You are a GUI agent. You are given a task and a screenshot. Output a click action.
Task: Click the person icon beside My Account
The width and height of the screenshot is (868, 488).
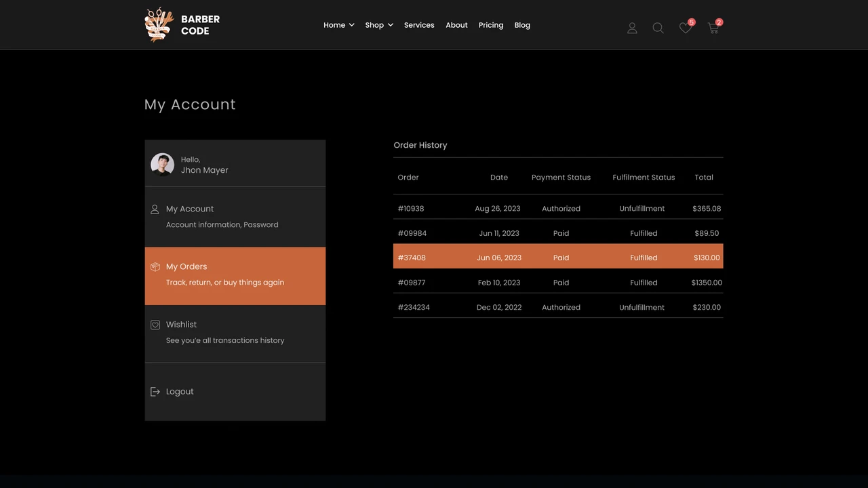pos(155,209)
